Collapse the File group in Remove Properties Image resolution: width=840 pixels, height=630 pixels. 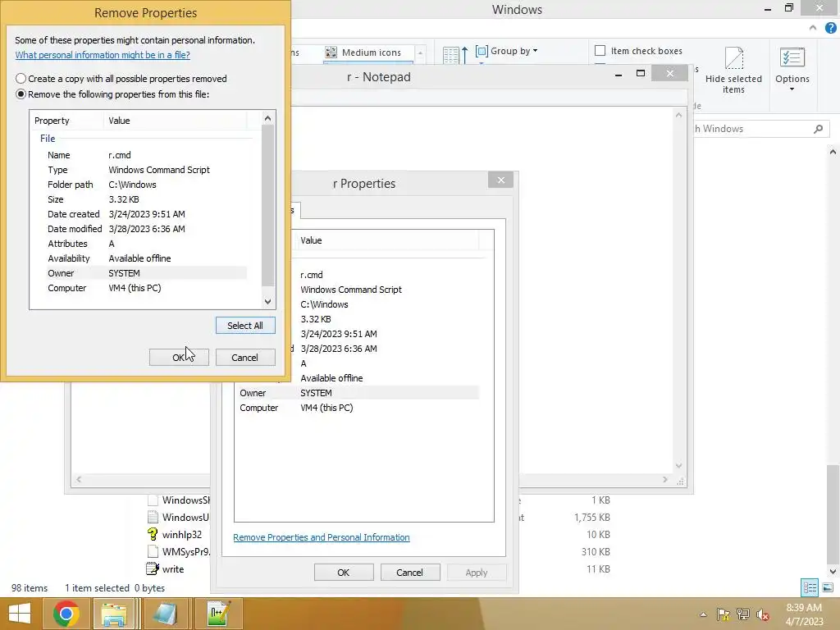point(48,138)
